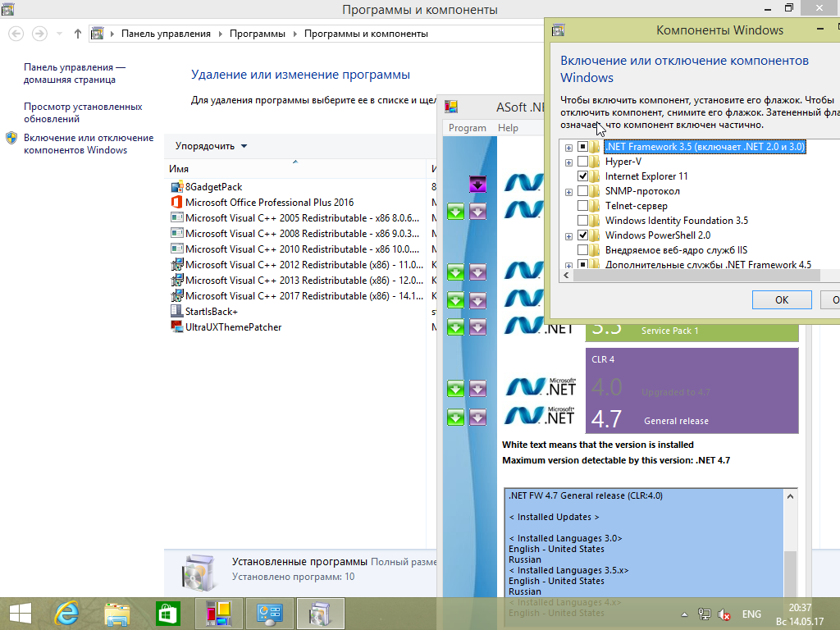The height and width of the screenshot is (630, 840).
Task: Click purple arrow icon in .NET 4.7 row
Action: coord(478,417)
